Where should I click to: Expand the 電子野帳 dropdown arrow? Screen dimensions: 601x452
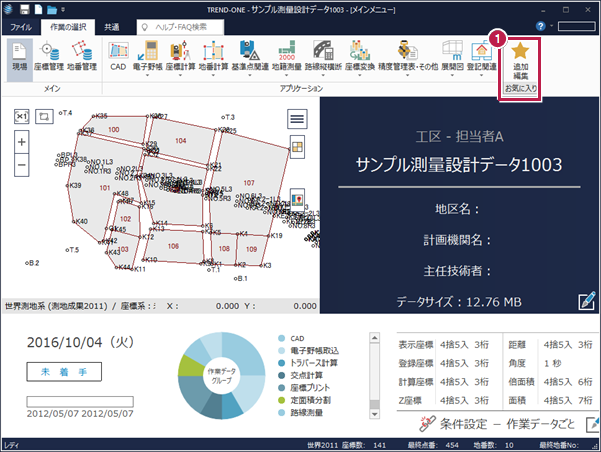click(x=148, y=76)
